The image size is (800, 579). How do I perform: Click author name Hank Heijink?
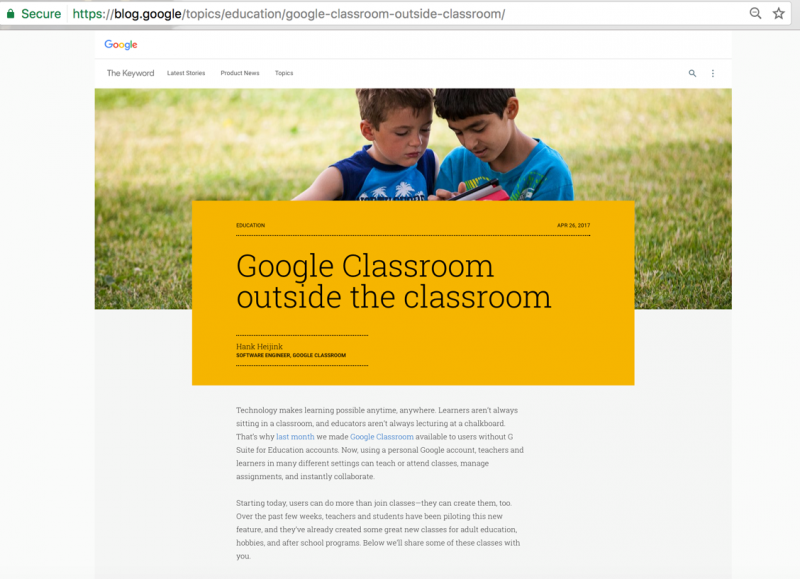point(259,346)
